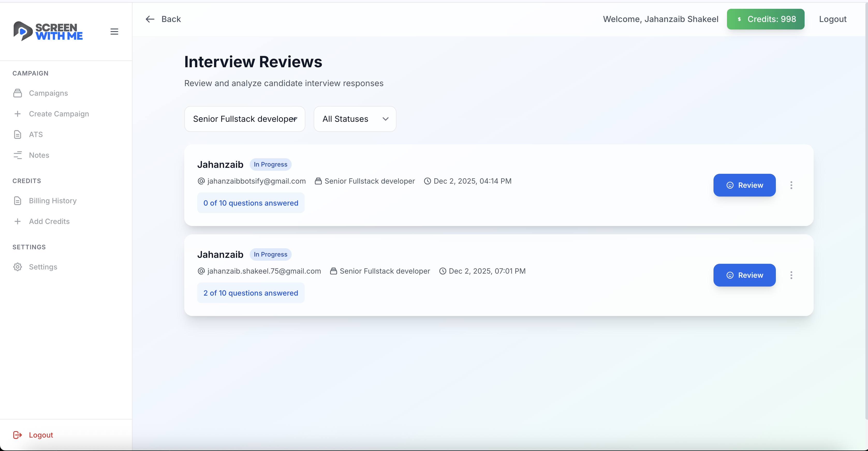Click inside the Senior Fullstack developer search field

pos(244,118)
